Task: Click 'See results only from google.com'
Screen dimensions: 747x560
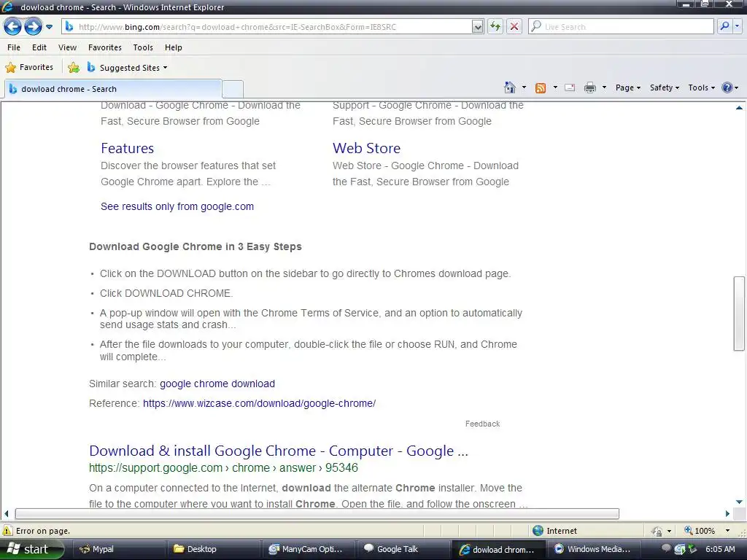Action: pos(177,206)
